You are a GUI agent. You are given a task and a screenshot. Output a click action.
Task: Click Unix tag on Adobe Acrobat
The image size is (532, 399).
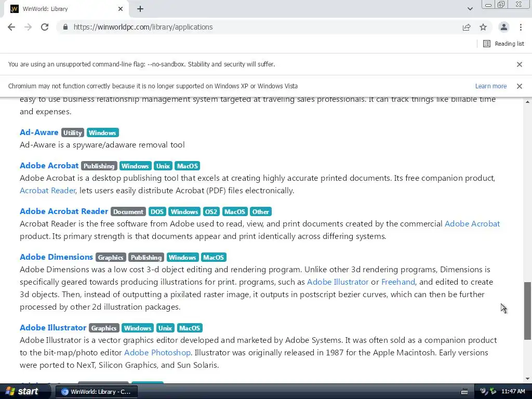click(163, 166)
